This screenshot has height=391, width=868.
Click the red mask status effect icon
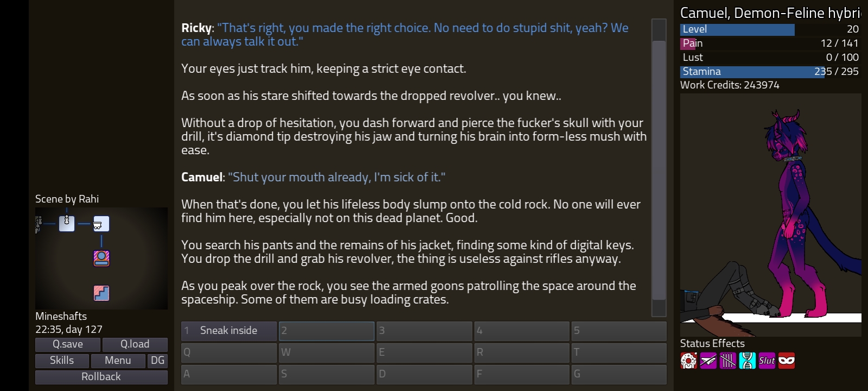pyautogui.click(x=787, y=361)
